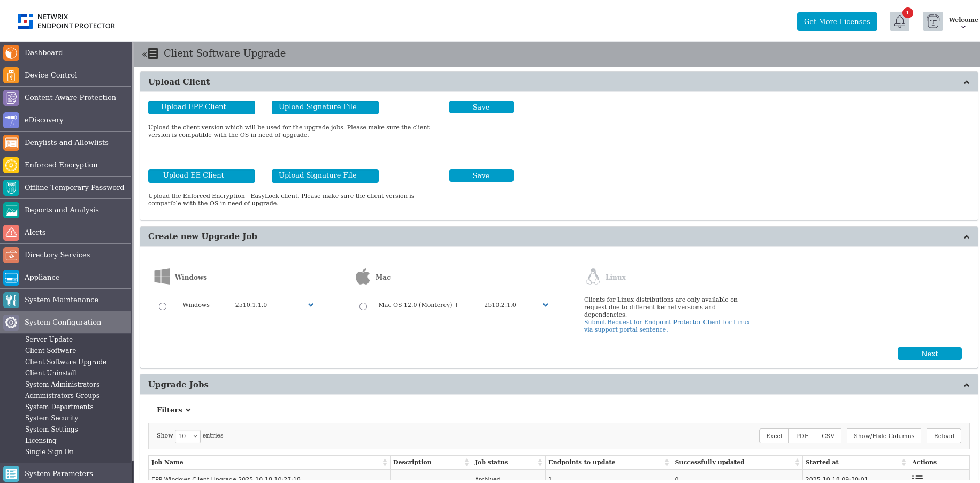The height and width of the screenshot is (483, 980).
Task: Open the Client Uninstall menu item
Action: pos(50,373)
